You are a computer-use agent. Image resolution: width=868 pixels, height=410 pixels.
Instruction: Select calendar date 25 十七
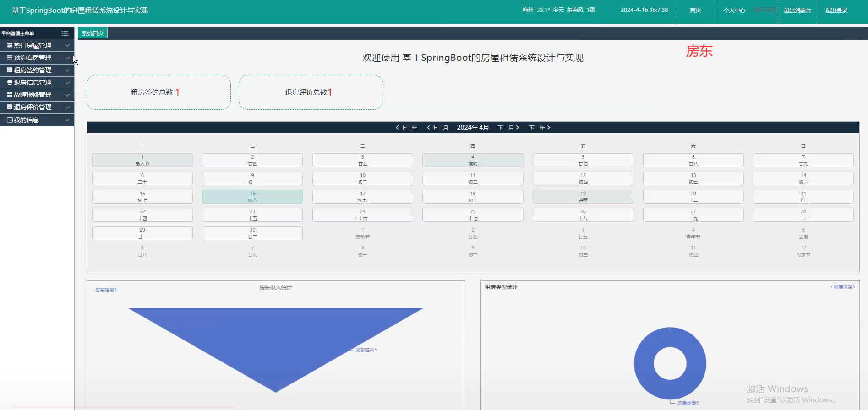pos(473,215)
